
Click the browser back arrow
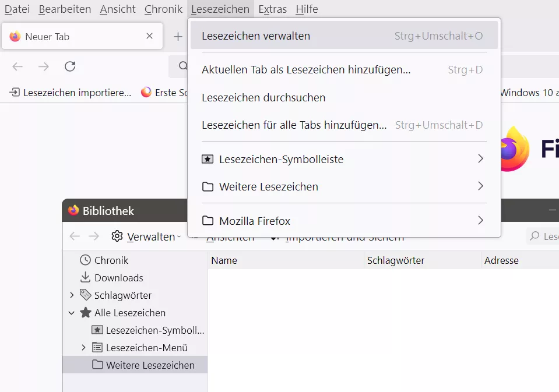17,66
